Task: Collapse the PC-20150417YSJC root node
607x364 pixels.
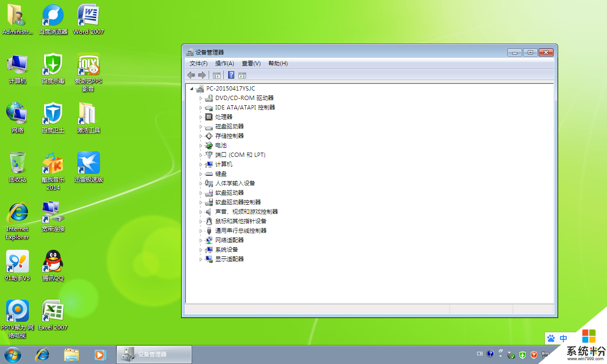Action: (192, 89)
